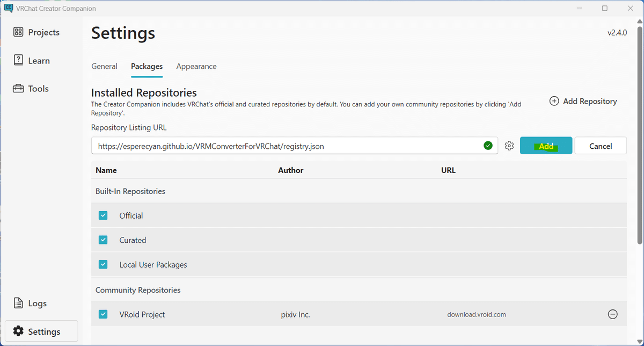The image size is (644, 346).
Task: Click the VRChat Creator Companion app icon
Action: point(8,8)
